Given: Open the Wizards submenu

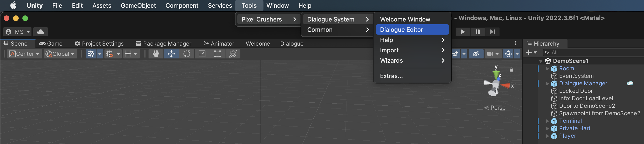Looking at the screenshot, I should pyautogui.click(x=412, y=60).
